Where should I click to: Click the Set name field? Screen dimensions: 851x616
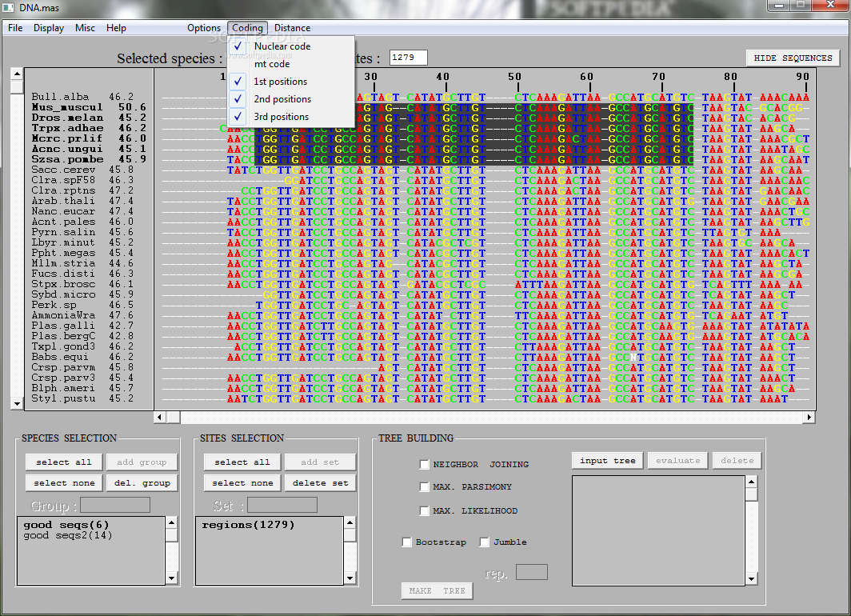pos(282,506)
